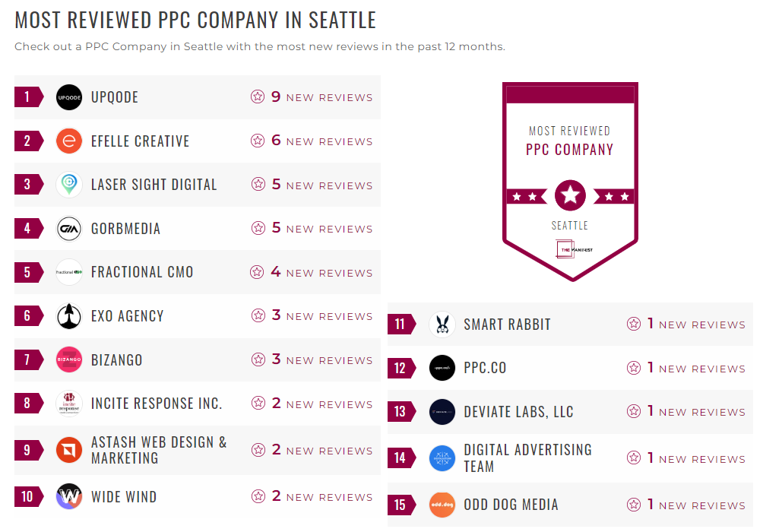Select the Efelle Creative orange logo
This screenshot has height=532, width=763.
(x=68, y=141)
